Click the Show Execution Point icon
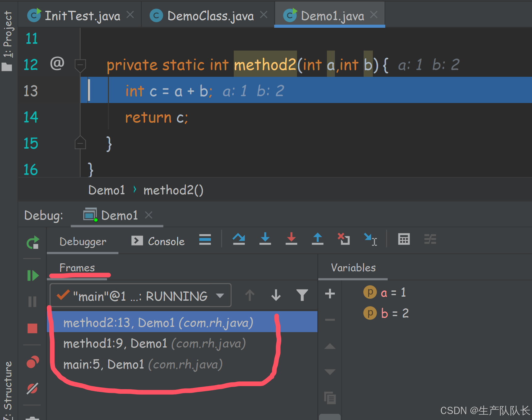 pos(205,239)
